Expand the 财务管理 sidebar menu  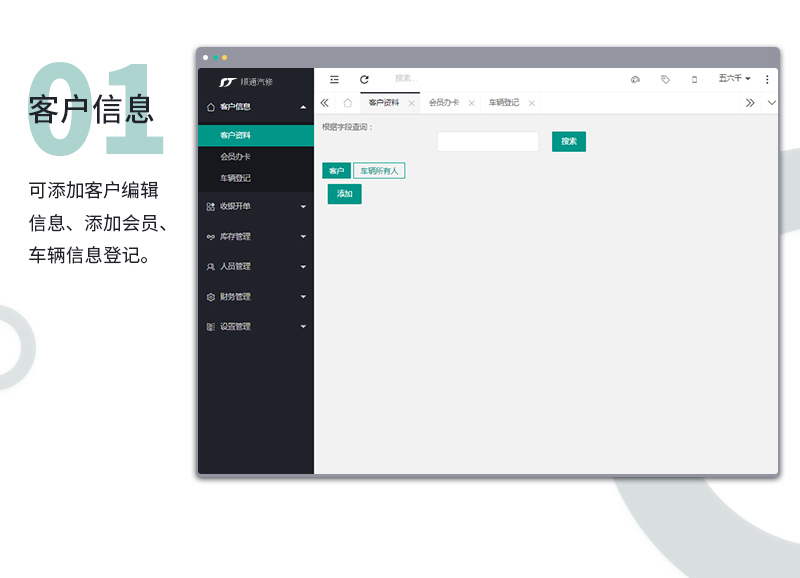point(256,297)
